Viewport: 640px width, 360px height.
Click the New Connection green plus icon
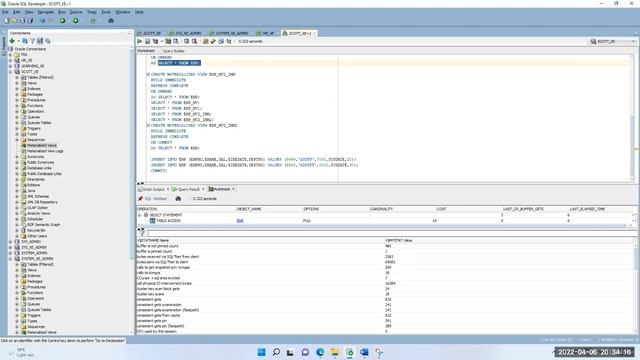click(x=12, y=41)
